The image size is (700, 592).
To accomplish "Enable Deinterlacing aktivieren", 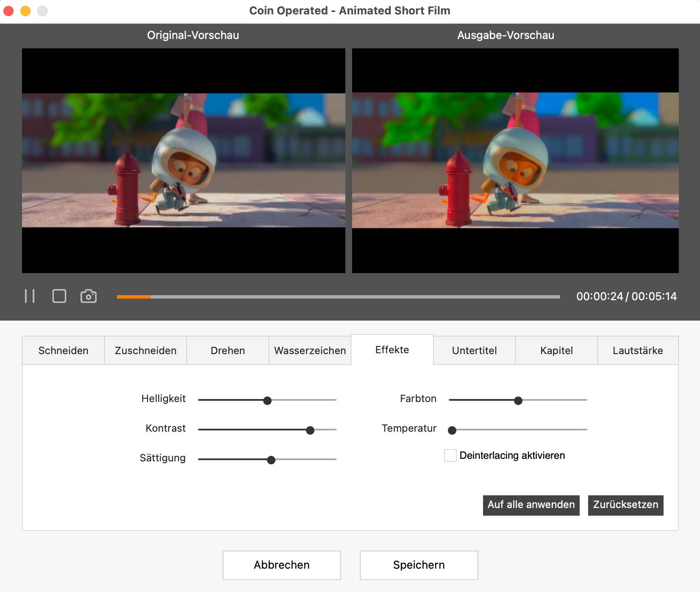I will click(450, 455).
